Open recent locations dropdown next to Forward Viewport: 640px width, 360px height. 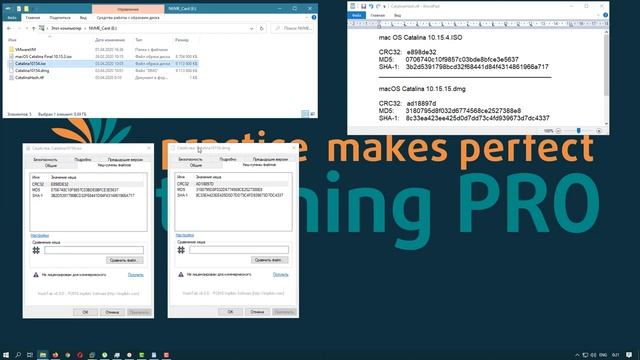tap(27, 28)
